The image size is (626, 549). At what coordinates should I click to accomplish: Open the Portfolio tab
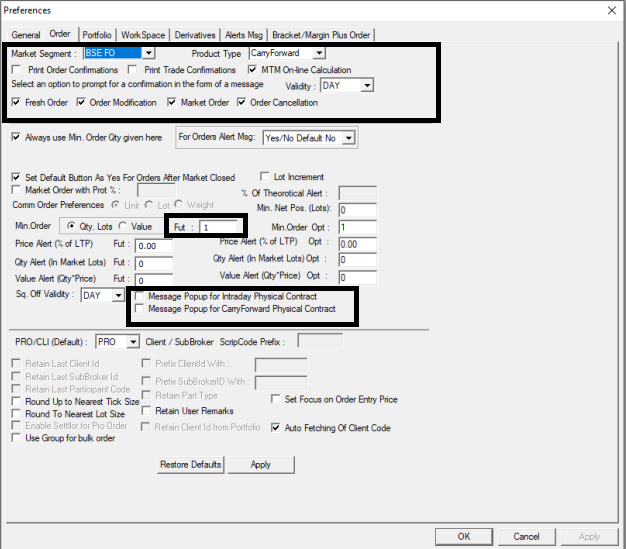pos(97,35)
